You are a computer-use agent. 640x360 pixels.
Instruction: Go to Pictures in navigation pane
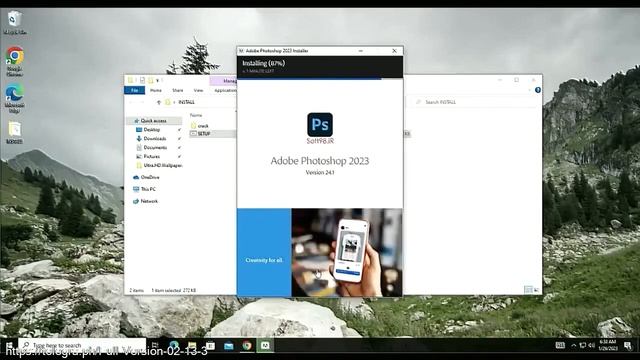[x=151, y=156]
